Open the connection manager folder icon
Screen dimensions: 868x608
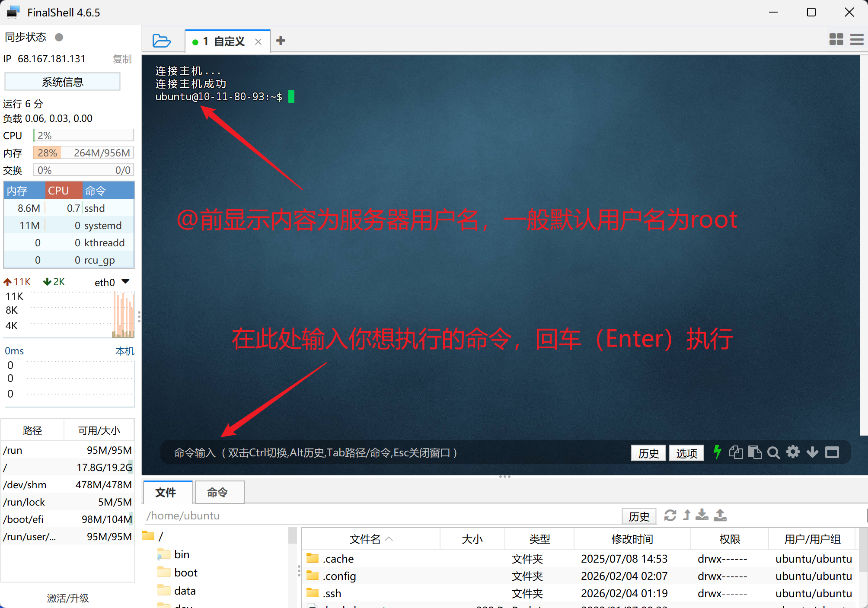(x=162, y=41)
